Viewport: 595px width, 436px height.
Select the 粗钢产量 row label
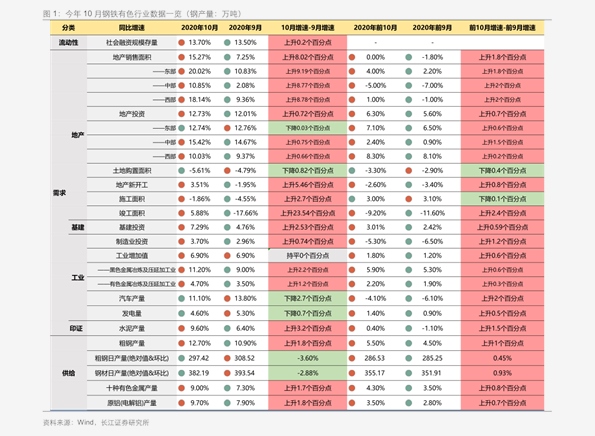(x=132, y=343)
